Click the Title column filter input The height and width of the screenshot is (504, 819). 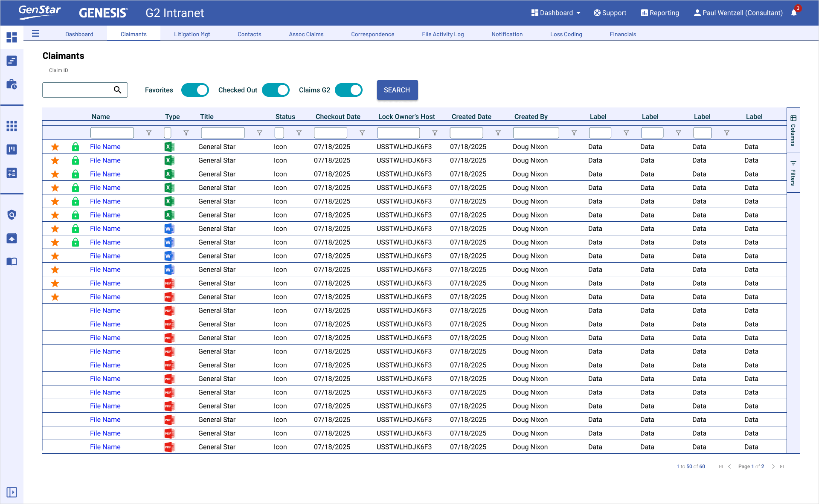[223, 133]
